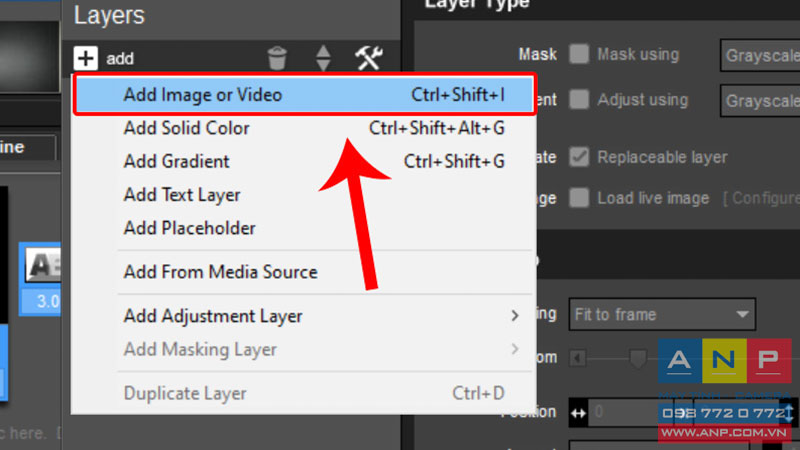Open the Mask Grayscale dropdown
The image size is (800, 450).
pyautogui.click(x=760, y=55)
